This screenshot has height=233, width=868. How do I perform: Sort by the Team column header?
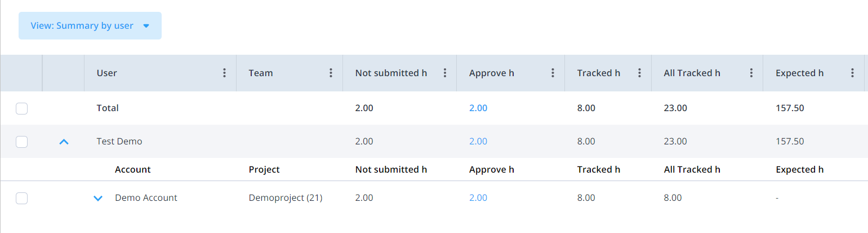pos(261,73)
